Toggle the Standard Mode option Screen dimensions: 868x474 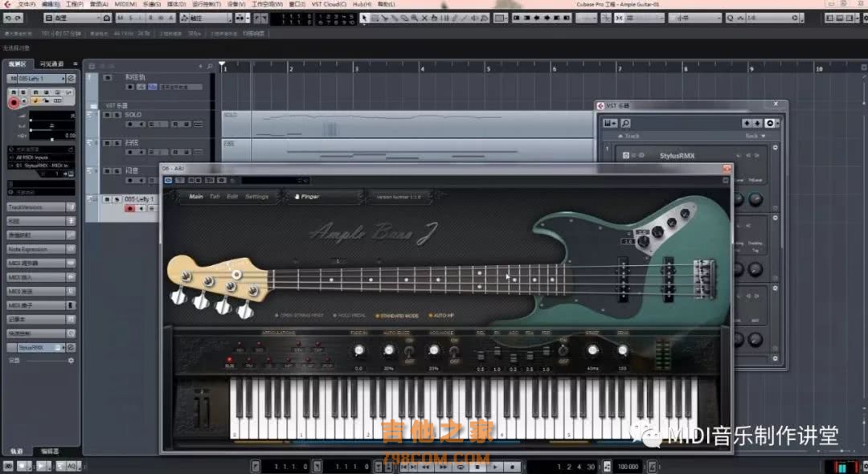(397, 316)
